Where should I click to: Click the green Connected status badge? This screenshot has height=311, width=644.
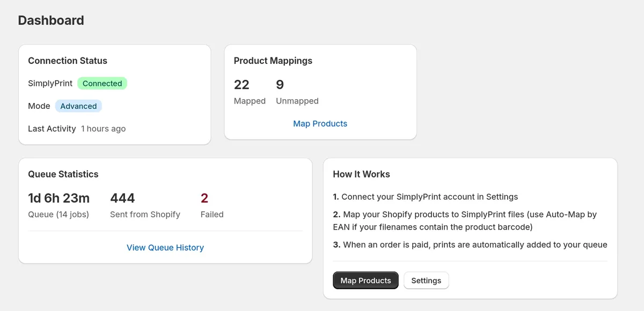pos(102,84)
